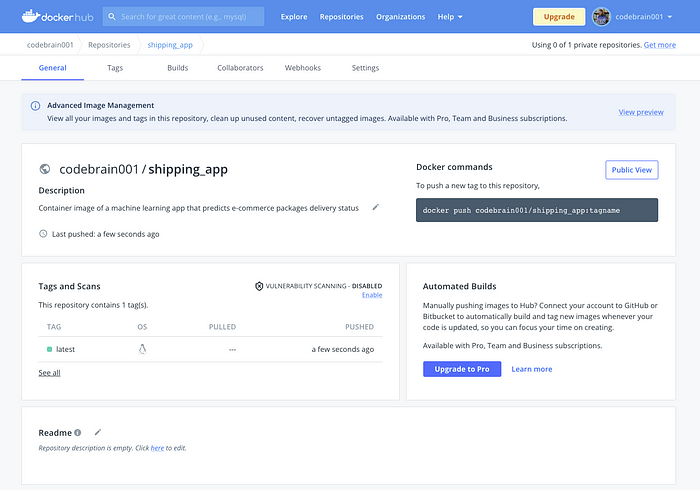
Task: Focus the search for great content field
Action: pos(183,17)
